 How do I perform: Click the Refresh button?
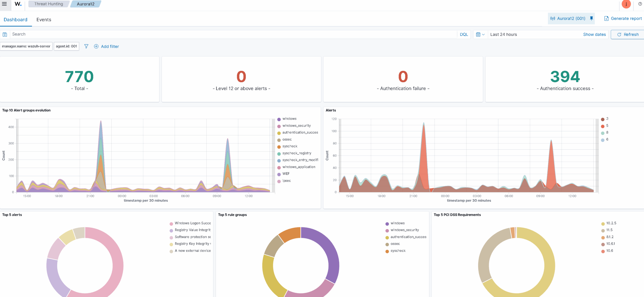[x=628, y=34]
